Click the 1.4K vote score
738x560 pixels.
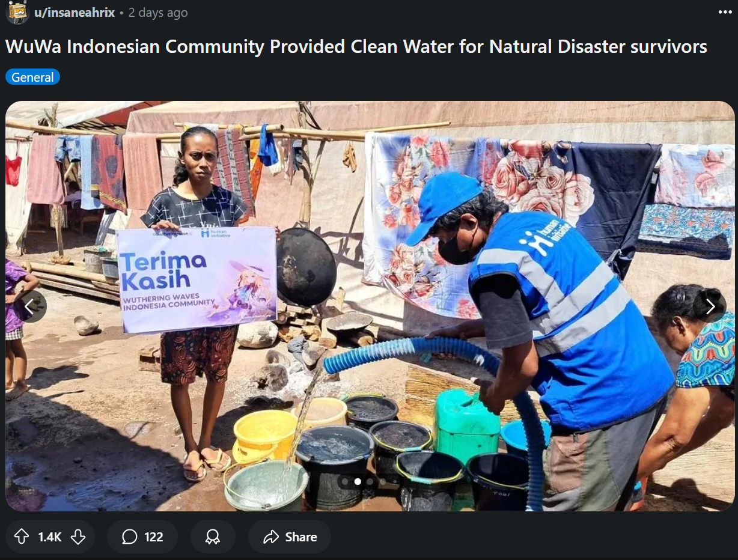pyautogui.click(x=50, y=537)
